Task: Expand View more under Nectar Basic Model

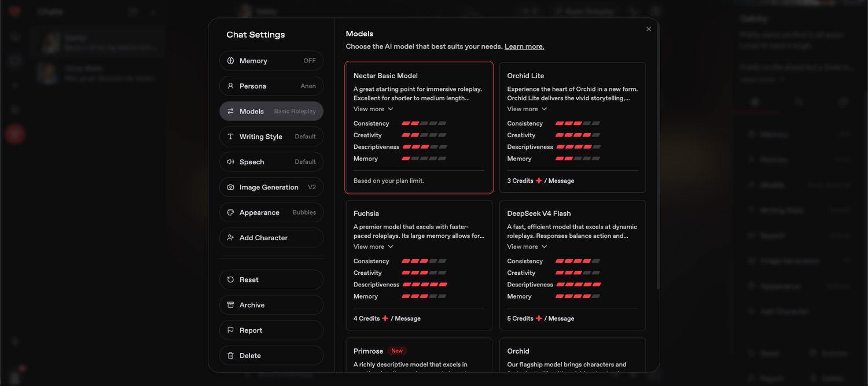Action: point(373,109)
